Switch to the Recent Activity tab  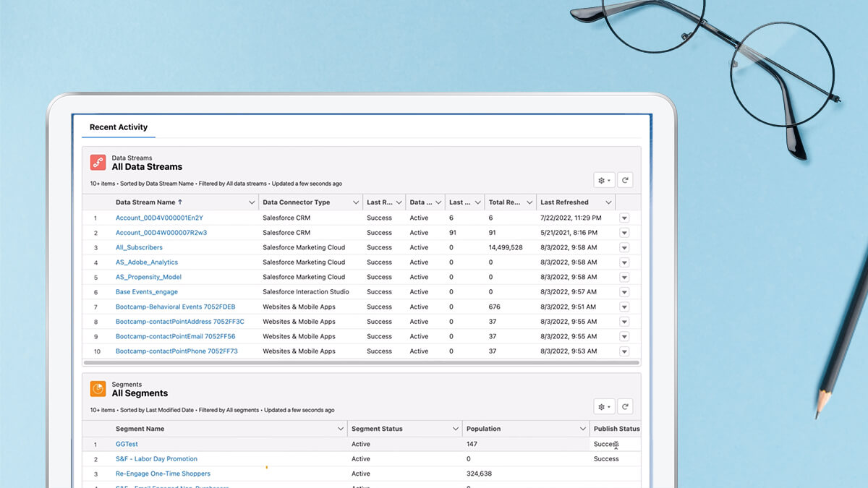(x=119, y=127)
